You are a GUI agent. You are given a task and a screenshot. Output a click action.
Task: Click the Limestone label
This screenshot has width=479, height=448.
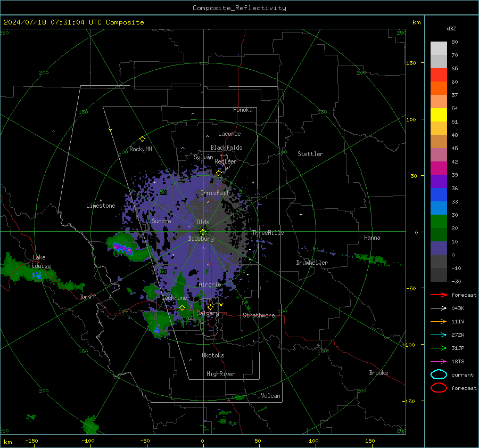click(x=101, y=206)
